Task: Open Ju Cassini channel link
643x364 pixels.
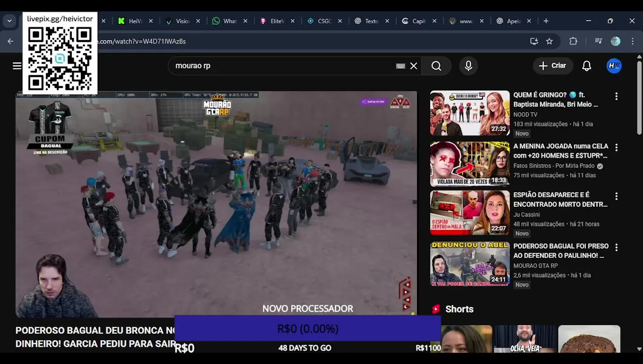Action: pyautogui.click(x=527, y=214)
